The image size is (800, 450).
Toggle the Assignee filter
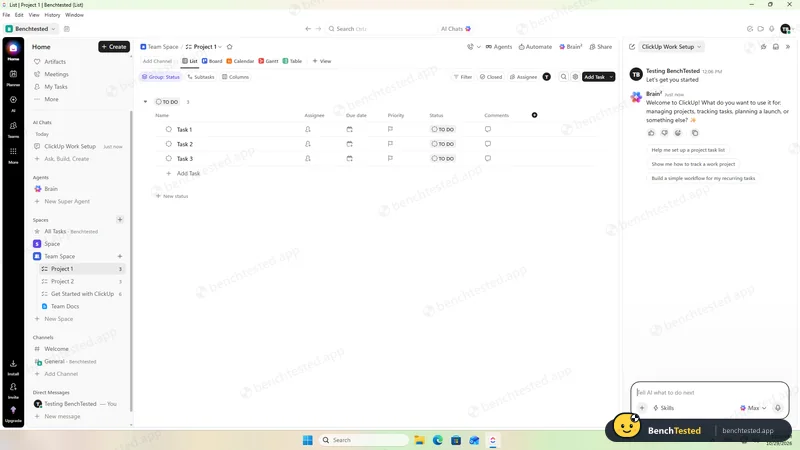[x=523, y=77]
